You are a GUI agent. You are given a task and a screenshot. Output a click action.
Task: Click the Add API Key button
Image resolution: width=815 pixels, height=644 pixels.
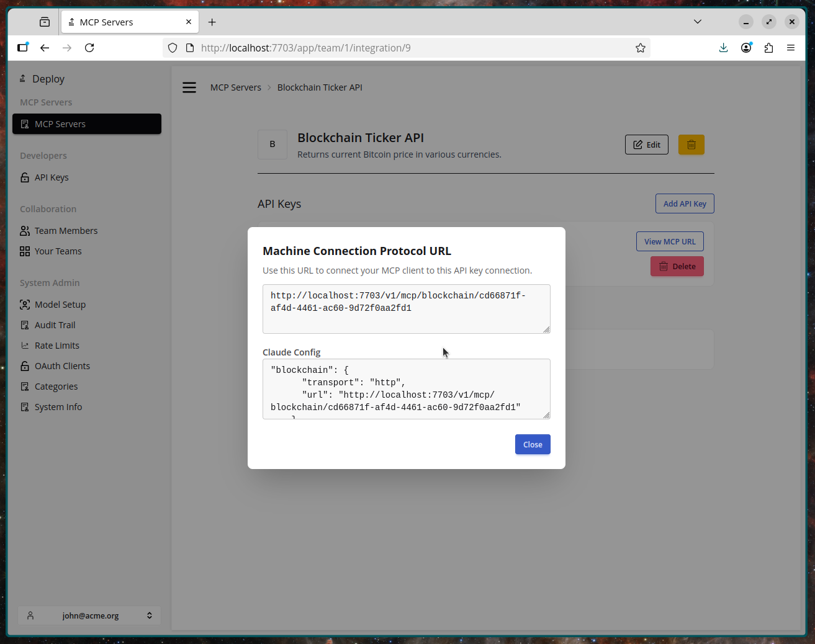pyautogui.click(x=685, y=203)
